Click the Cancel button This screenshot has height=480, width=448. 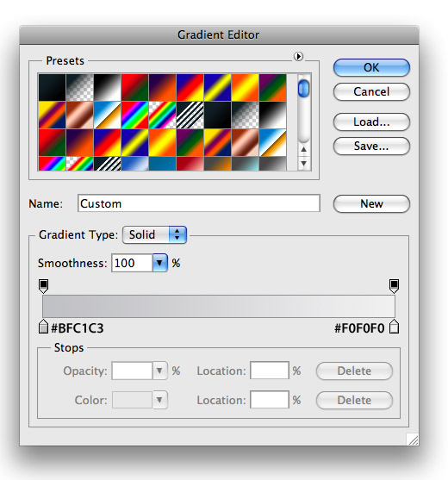371,92
